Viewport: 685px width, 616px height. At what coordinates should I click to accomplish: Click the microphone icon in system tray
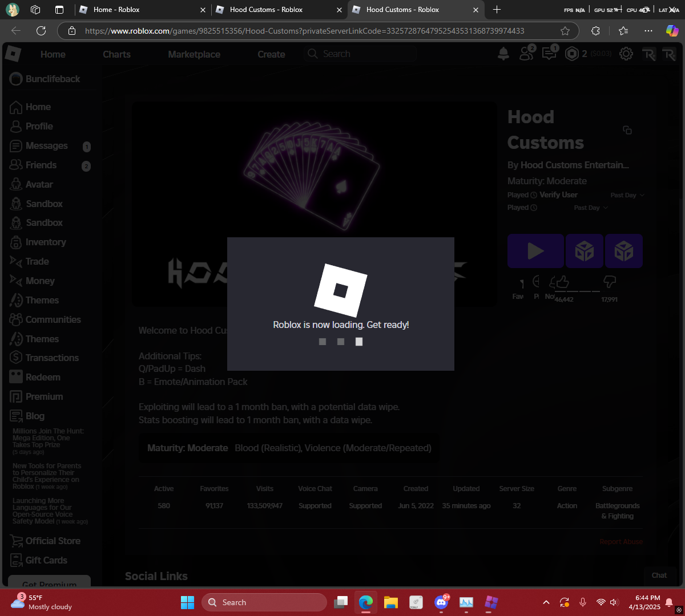[583, 602]
